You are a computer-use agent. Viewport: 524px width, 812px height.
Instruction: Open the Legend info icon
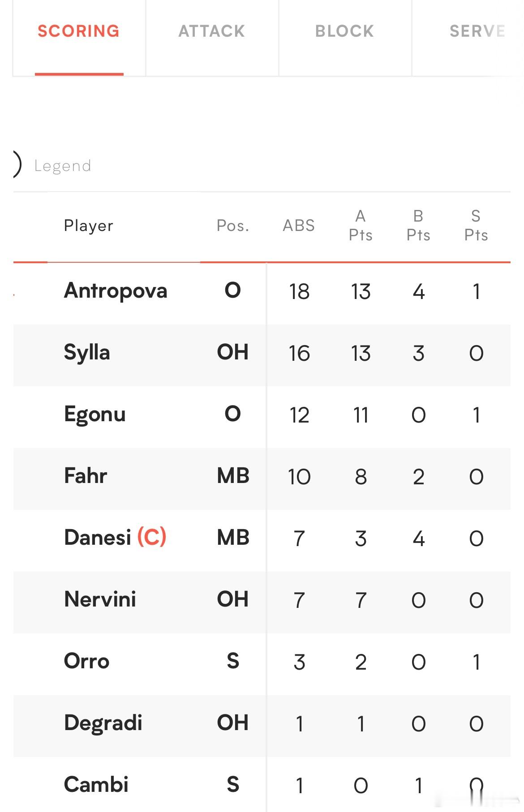[16, 165]
